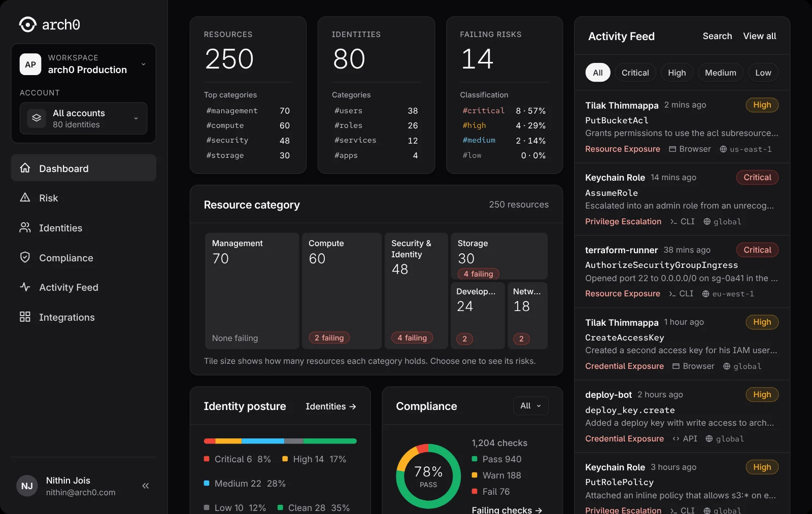Click Search in Activity Feed header
812x514 pixels.
point(717,36)
